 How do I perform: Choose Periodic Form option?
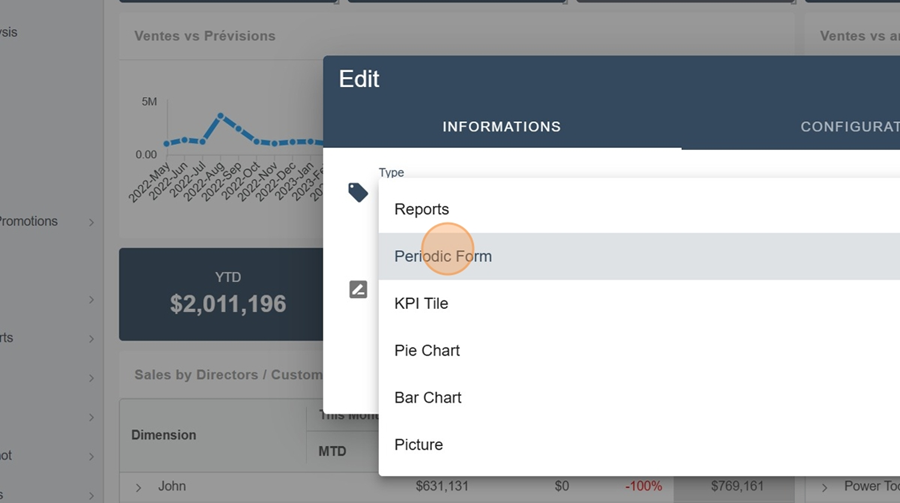tap(443, 256)
